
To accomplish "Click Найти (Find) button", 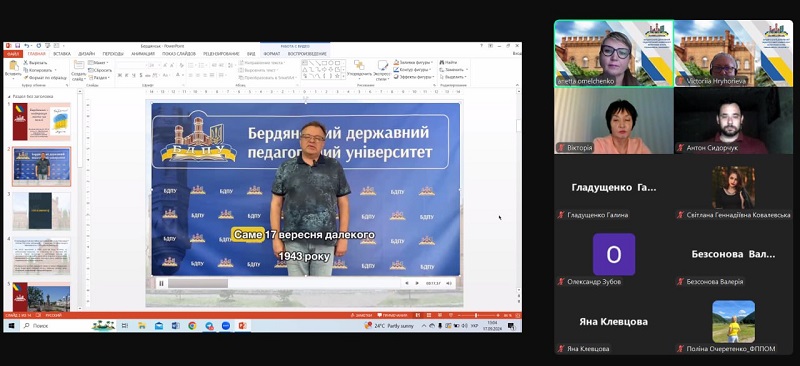I will (448, 62).
